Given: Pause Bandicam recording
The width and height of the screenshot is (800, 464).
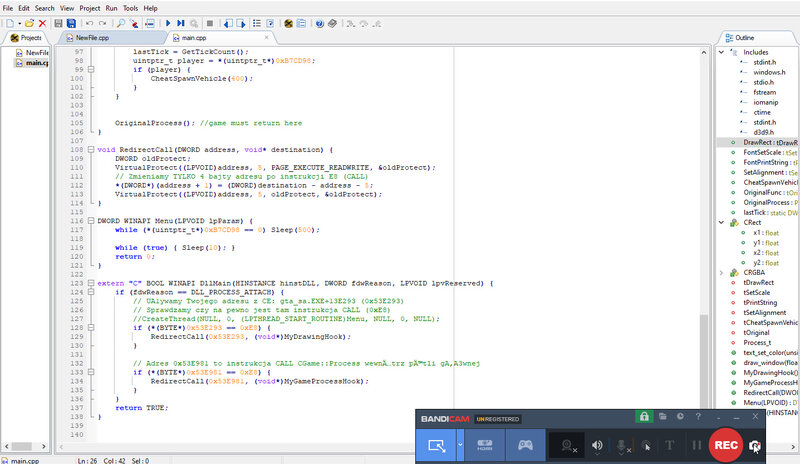Looking at the screenshot, I should [x=696, y=446].
